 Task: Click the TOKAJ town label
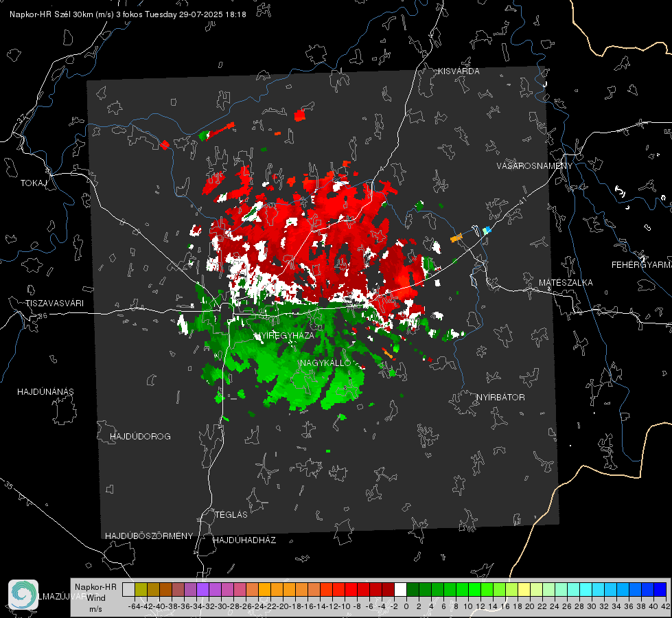34,183
